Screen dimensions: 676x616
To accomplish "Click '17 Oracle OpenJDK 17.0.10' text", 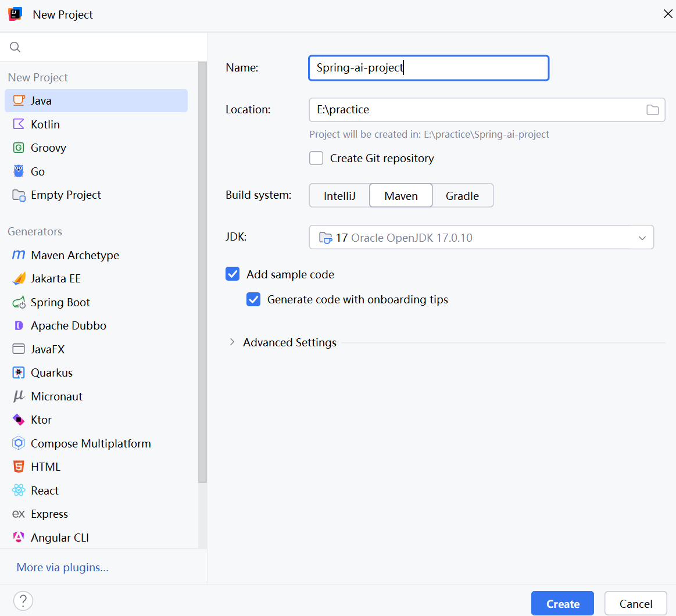I will [404, 238].
